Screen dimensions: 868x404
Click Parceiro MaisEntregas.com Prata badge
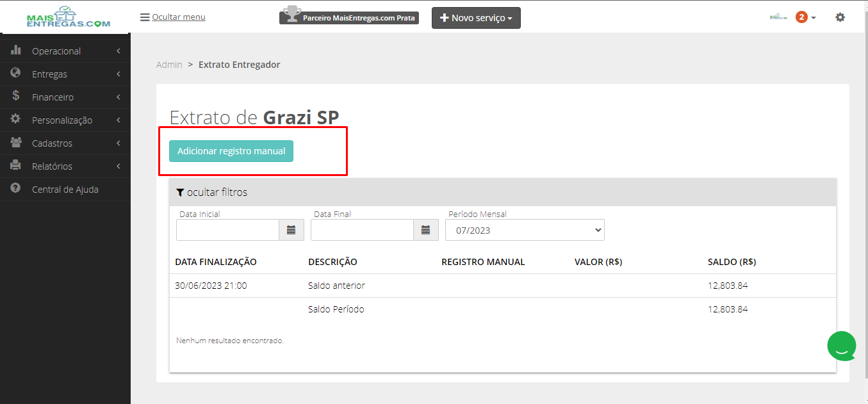coord(349,18)
